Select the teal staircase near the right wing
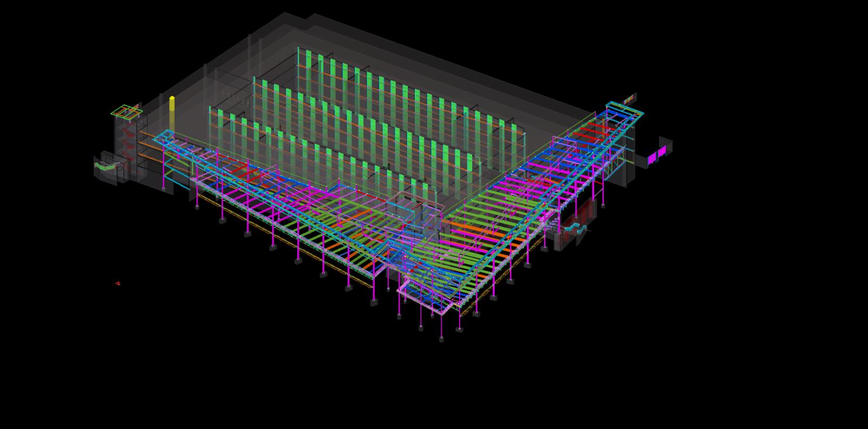Image resolution: width=868 pixels, height=429 pixels. 575,229
